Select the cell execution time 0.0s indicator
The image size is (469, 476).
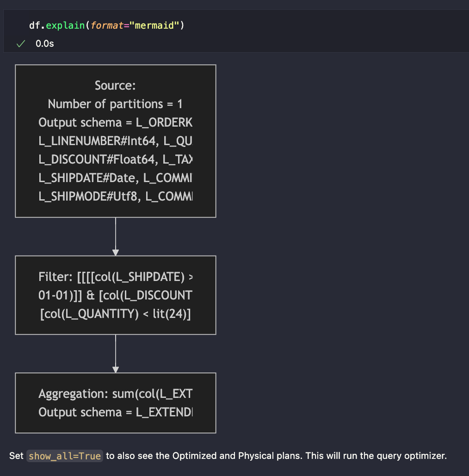(x=44, y=43)
